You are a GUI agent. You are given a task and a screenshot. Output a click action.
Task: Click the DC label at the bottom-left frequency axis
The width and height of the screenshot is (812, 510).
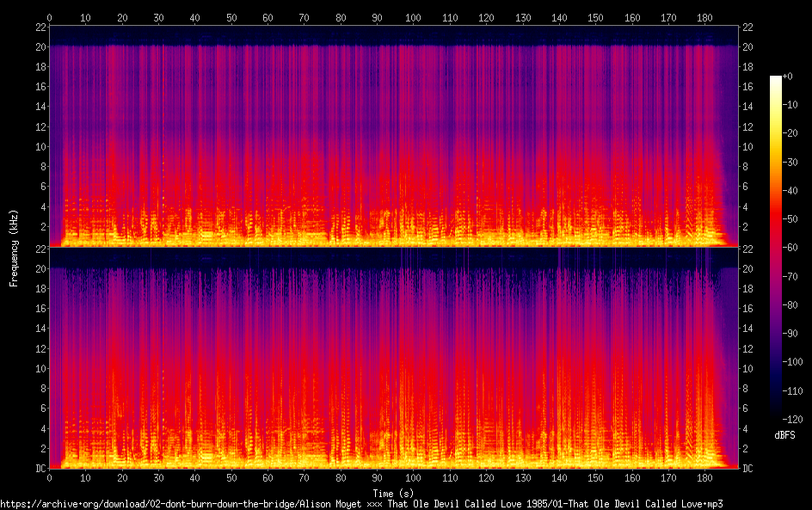point(38,469)
